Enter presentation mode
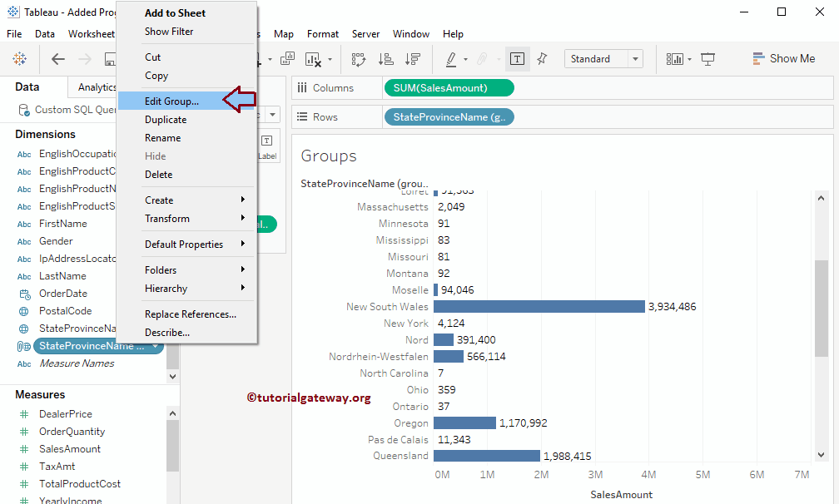Image resolution: width=839 pixels, height=504 pixels. [708, 59]
